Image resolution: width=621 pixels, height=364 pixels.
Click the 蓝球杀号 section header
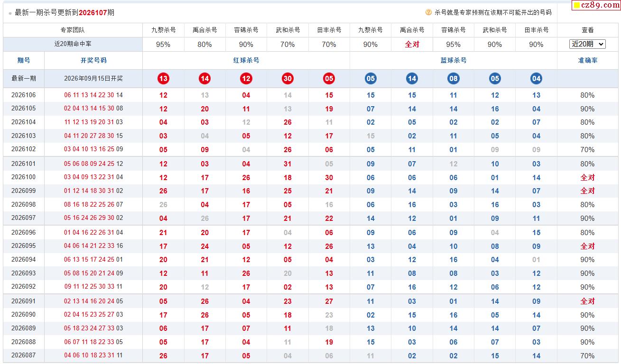(454, 60)
